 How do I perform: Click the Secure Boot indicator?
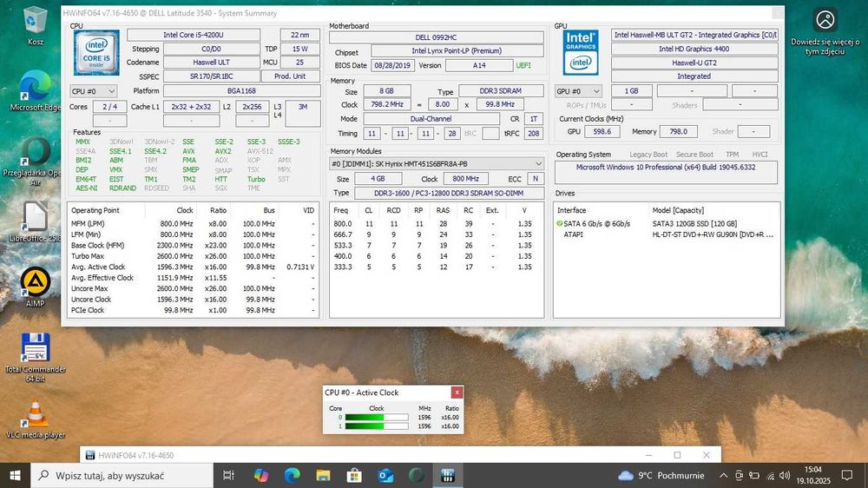[694, 155]
